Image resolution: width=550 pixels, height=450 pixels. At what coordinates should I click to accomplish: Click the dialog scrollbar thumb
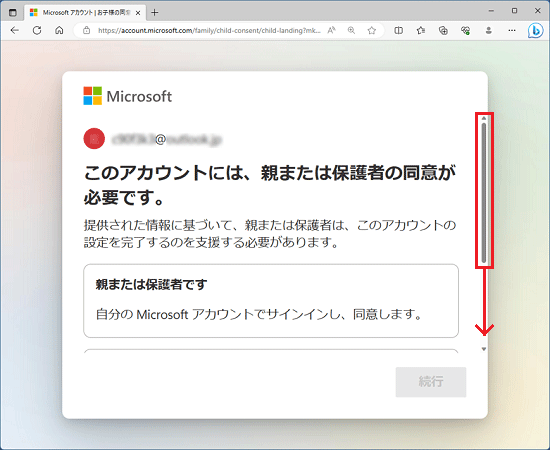point(484,193)
